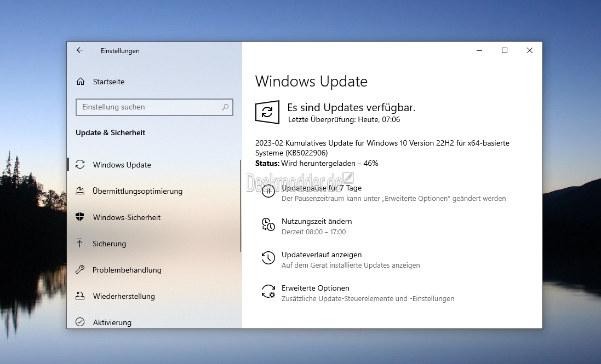Screen dimensions: 601x364
Task: Click the search magnifier icon
Action: [x=225, y=107]
